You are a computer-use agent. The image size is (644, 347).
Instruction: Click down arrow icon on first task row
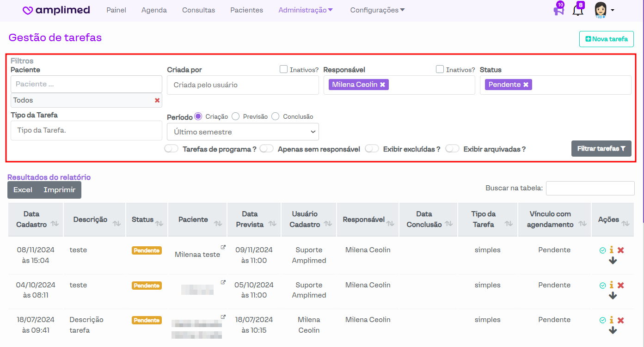click(x=613, y=261)
